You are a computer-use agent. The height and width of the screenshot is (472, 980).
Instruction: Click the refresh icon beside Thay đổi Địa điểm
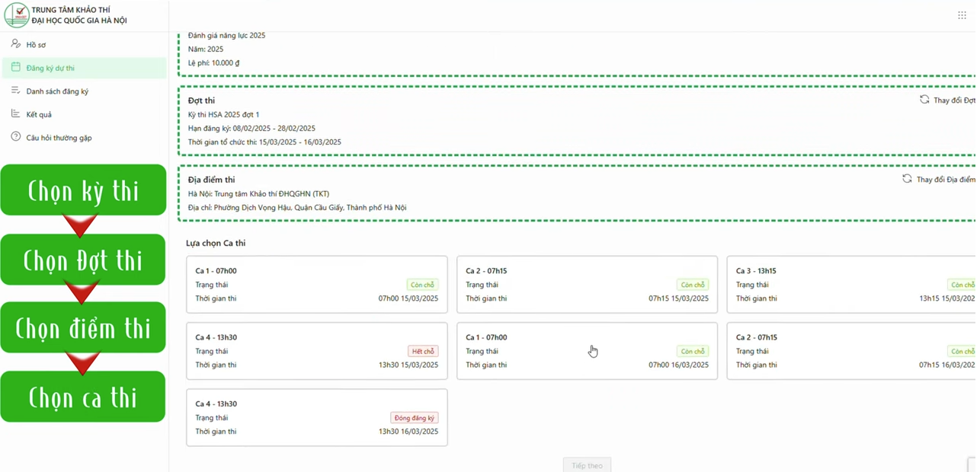pyautogui.click(x=907, y=179)
